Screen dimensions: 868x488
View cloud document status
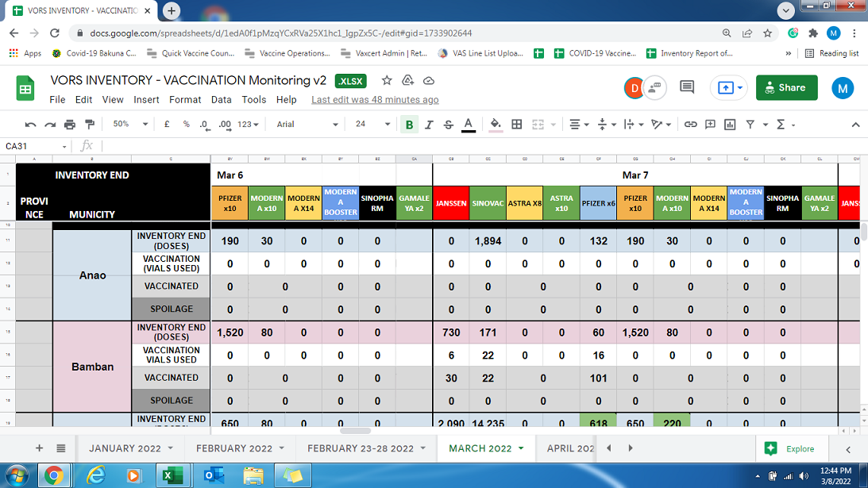(429, 81)
